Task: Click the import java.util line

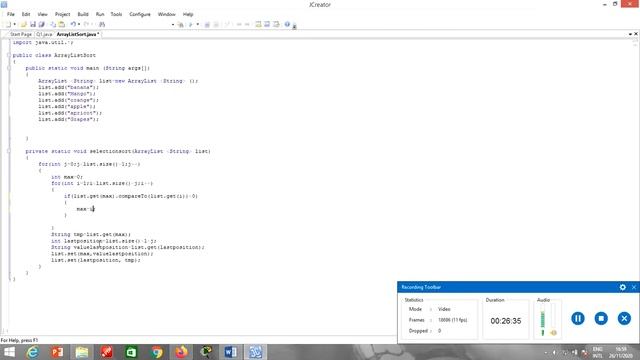Action: (43, 42)
